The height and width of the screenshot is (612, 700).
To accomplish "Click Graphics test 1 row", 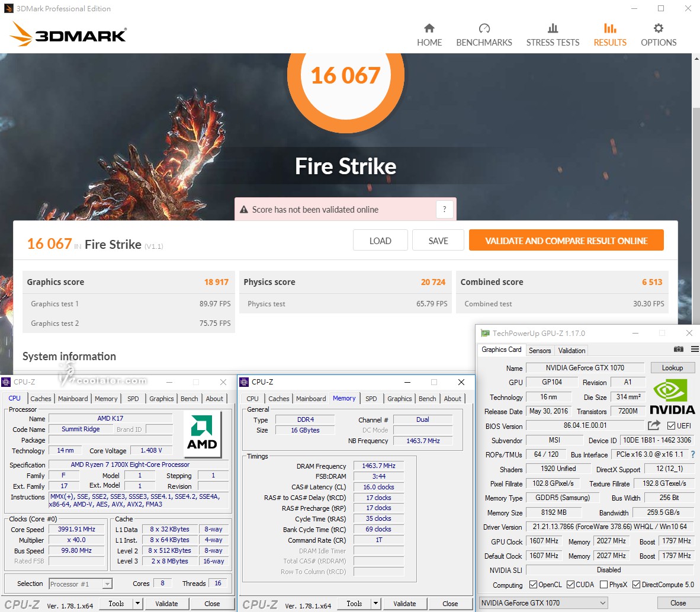I will click(129, 304).
